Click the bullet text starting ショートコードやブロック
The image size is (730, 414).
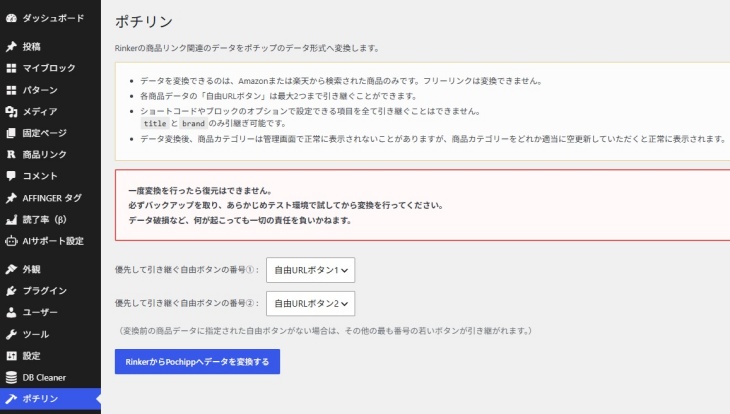click(x=311, y=111)
